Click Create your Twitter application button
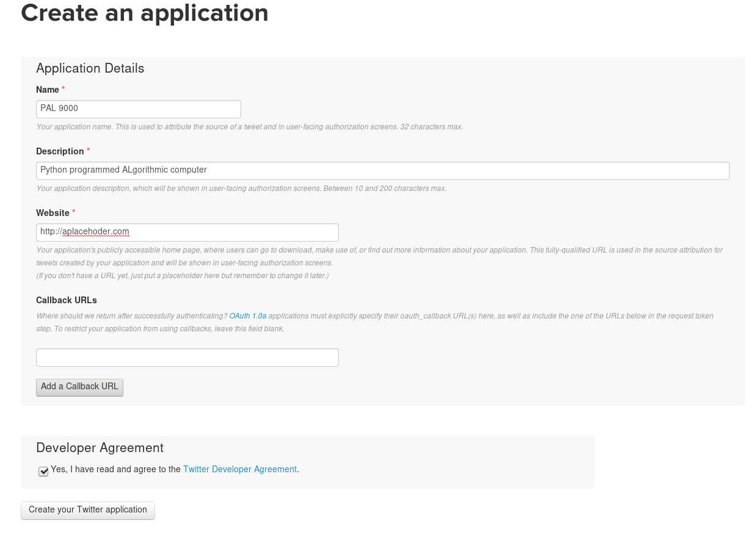The width and height of the screenshot is (756, 543). click(88, 510)
